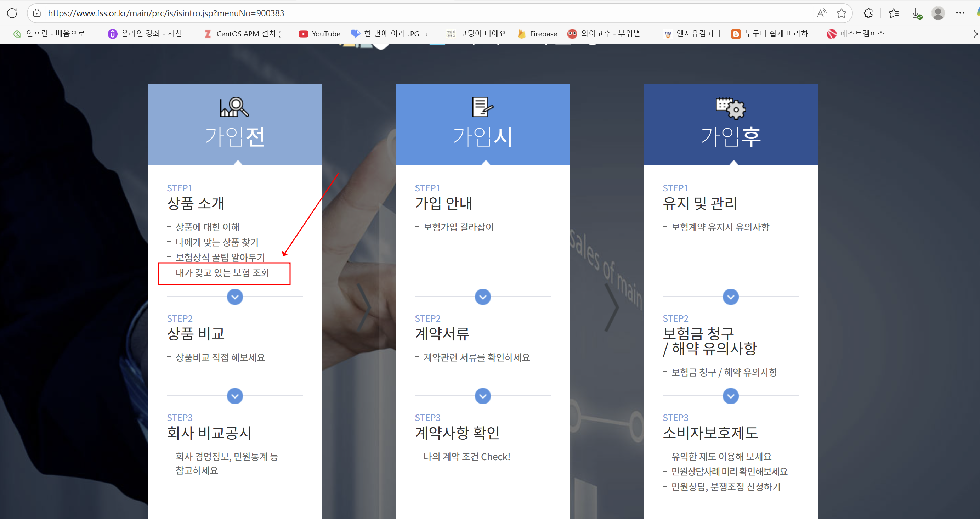This screenshot has height=519, width=980.
Task: Open the browser Extensions puzzle icon
Action: coord(868,13)
